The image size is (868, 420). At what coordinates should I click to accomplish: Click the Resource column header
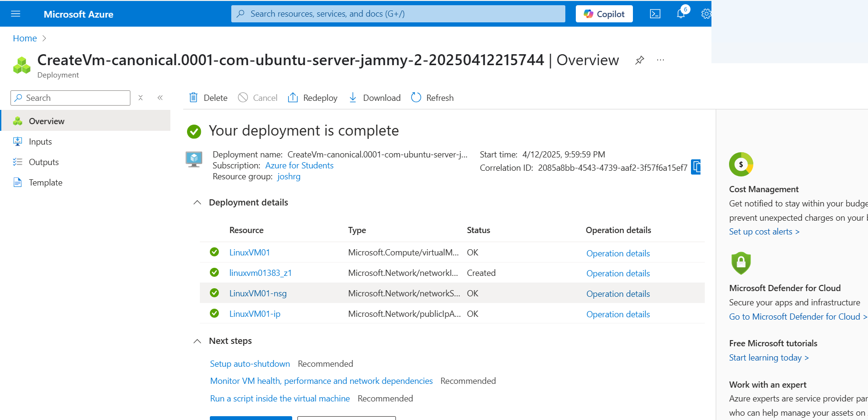(247, 230)
